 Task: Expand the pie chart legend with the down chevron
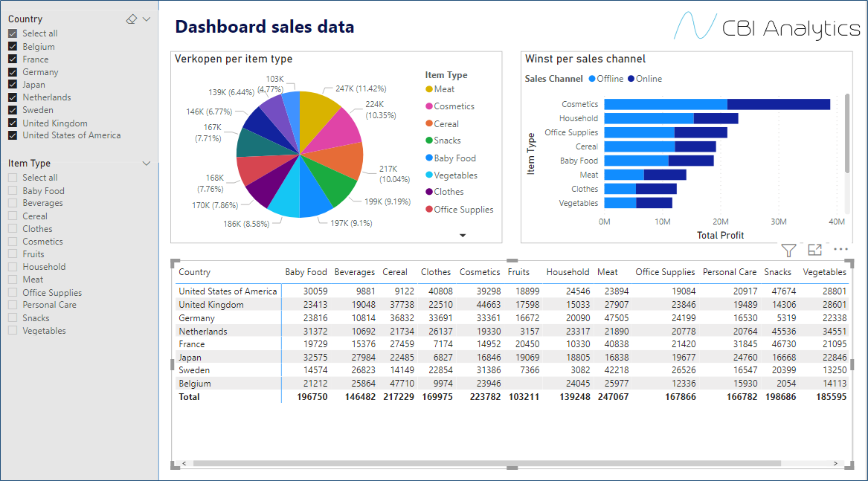462,234
